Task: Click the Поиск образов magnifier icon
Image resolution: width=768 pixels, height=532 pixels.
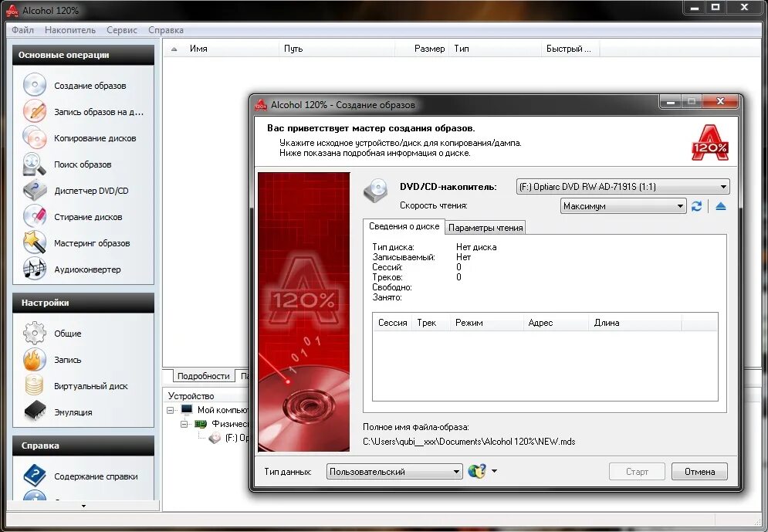Action: pos(34,164)
